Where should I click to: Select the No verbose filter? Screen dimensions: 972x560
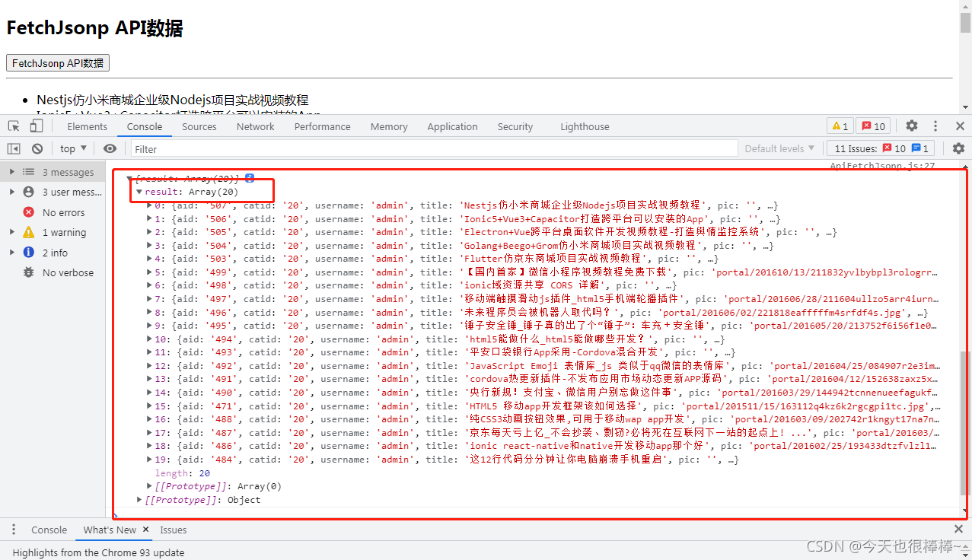click(53, 272)
